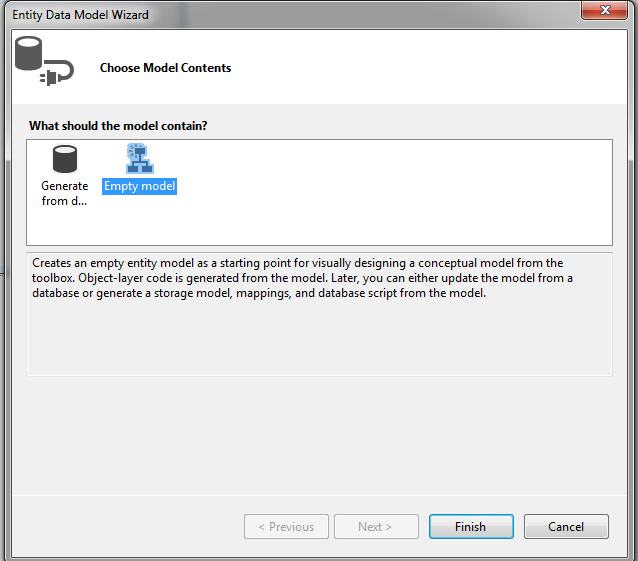Click the Generate from d... label

click(65, 193)
